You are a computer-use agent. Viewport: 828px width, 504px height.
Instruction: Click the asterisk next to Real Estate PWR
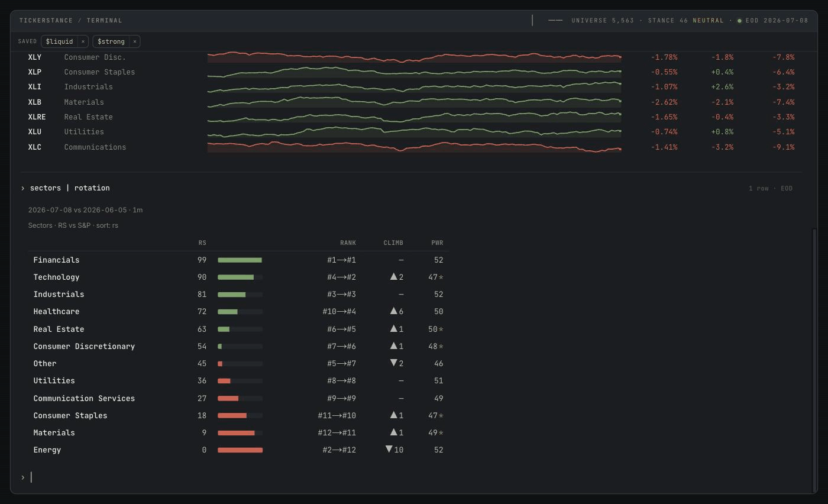(x=441, y=329)
